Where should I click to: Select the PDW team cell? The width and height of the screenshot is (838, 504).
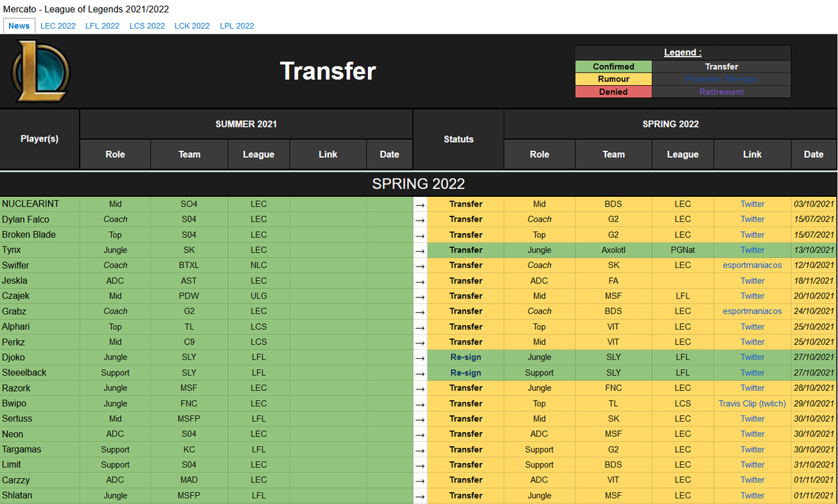189,296
